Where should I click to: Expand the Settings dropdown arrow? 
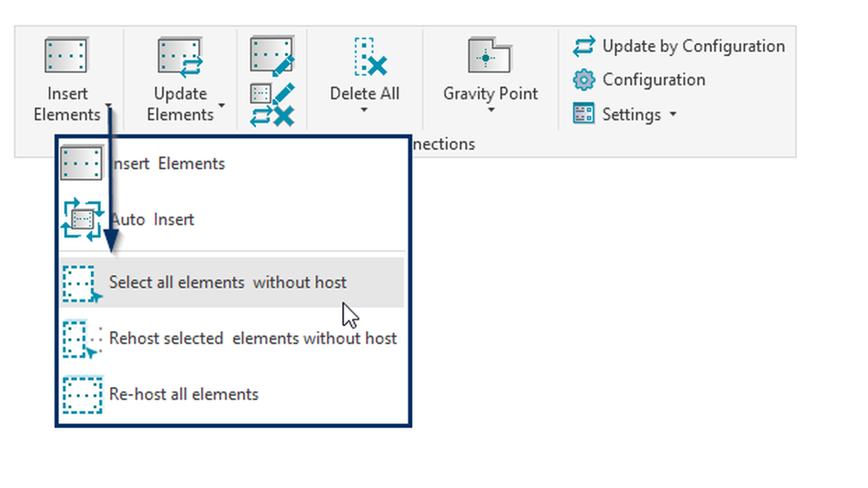673,114
